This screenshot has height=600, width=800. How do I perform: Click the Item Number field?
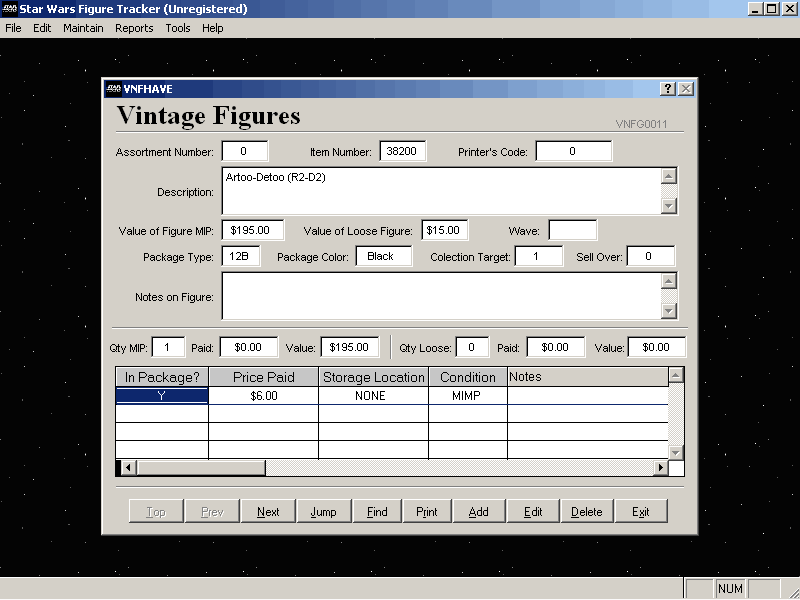[x=404, y=152]
